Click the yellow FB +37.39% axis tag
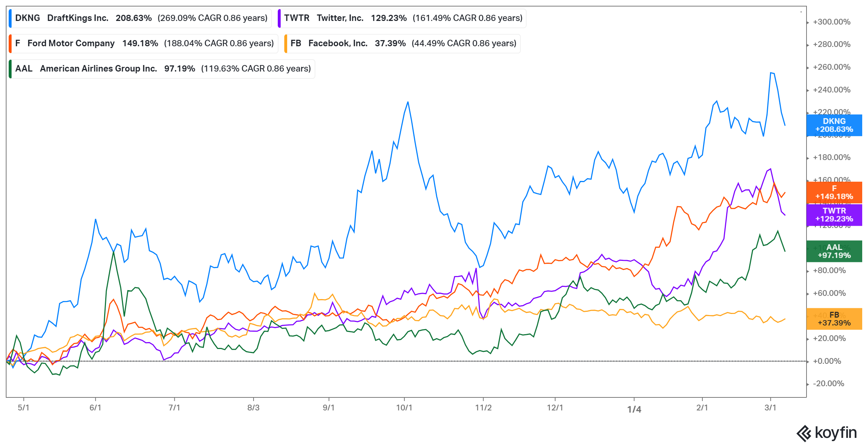The height and width of the screenshot is (448, 868). pos(834,319)
